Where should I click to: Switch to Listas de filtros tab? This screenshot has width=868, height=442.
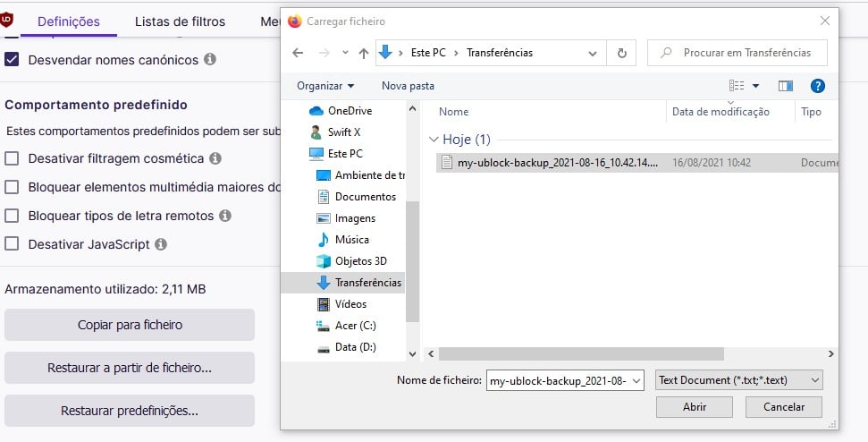180,21
